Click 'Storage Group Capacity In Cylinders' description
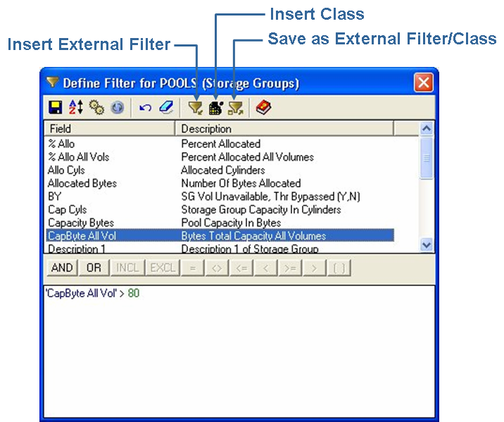This screenshot has height=422, width=504. click(x=261, y=210)
